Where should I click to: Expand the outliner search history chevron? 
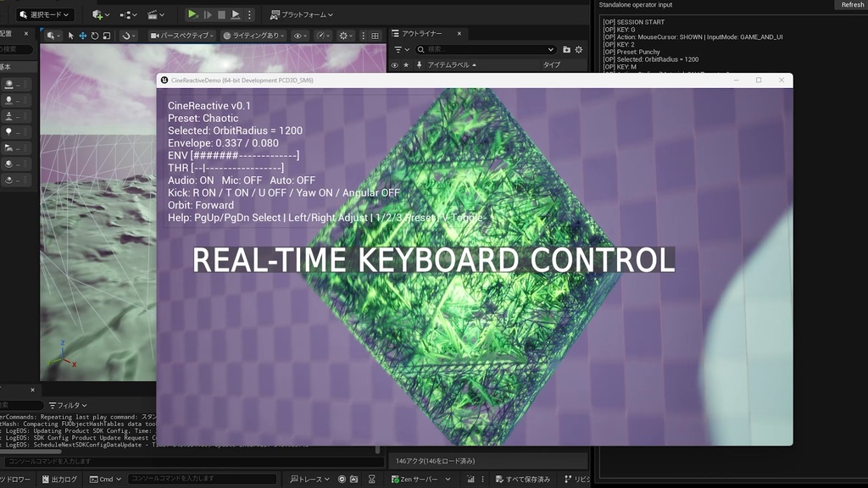[x=550, y=49]
